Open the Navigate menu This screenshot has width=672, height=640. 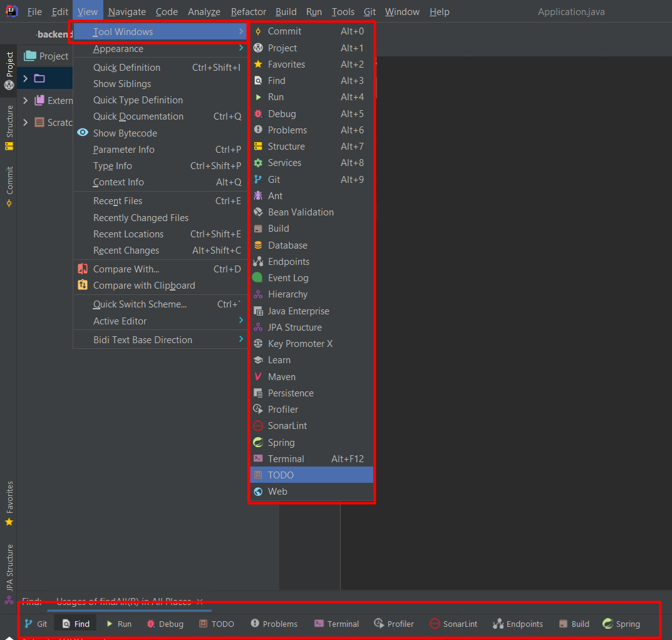coord(127,11)
